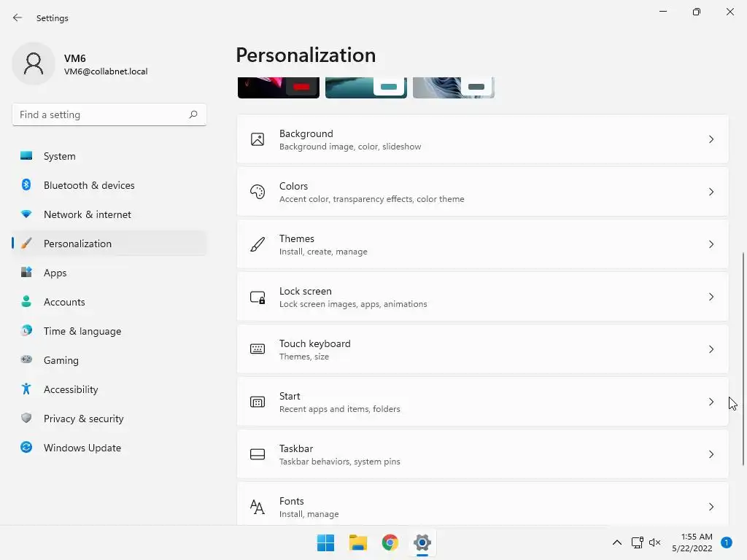The image size is (747, 560).
Task: Expand Colors settings chevron
Action: click(x=711, y=192)
